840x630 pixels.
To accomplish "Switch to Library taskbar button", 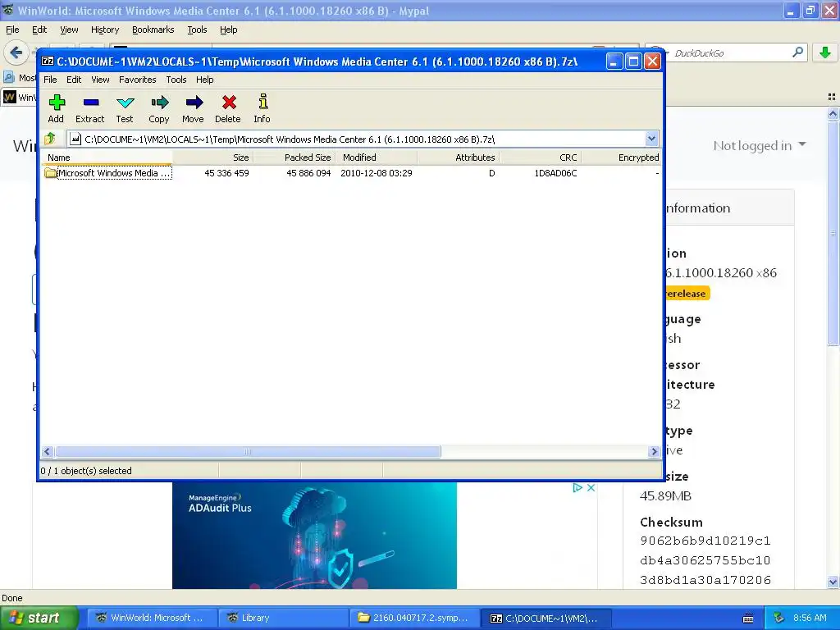I will click(284, 618).
